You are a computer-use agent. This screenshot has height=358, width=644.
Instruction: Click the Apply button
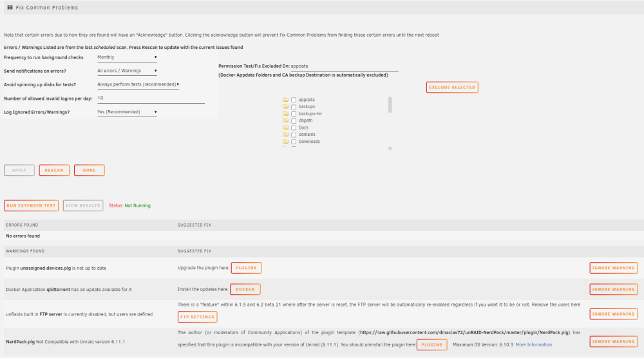tap(19, 171)
